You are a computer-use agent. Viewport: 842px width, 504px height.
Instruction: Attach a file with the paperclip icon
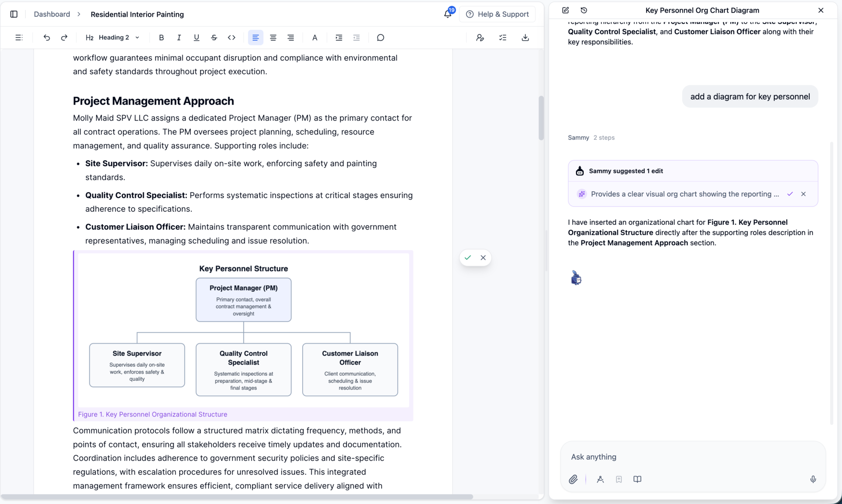click(573, 479)
